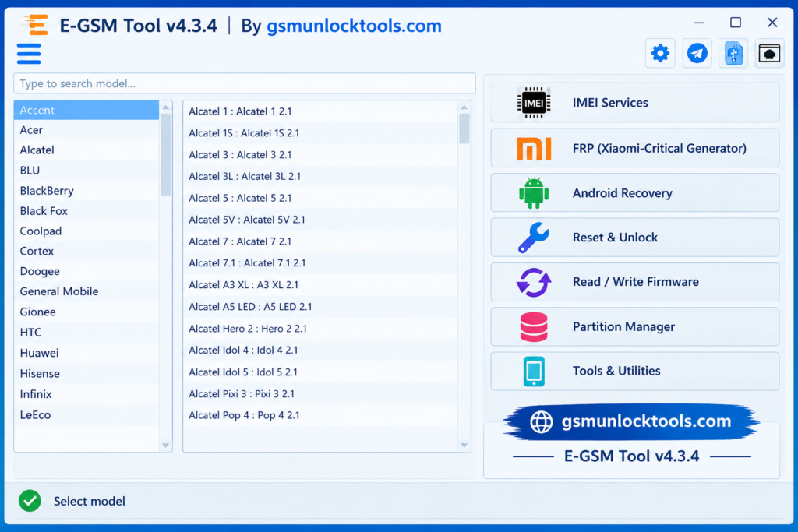
Task: Select model Alcatel 3L 2.1
Action: [x=320, y=177]
